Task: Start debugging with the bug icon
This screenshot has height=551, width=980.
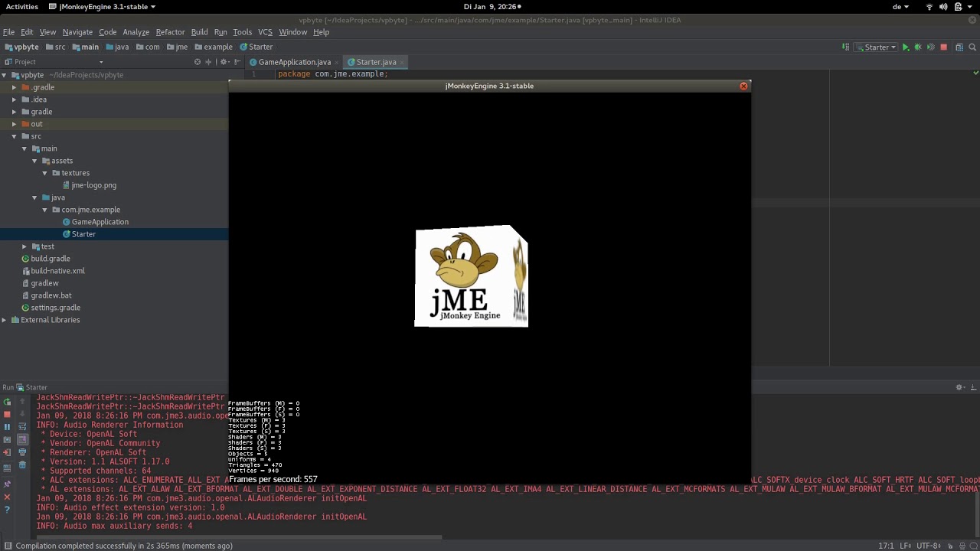Action: pos(918,47)
